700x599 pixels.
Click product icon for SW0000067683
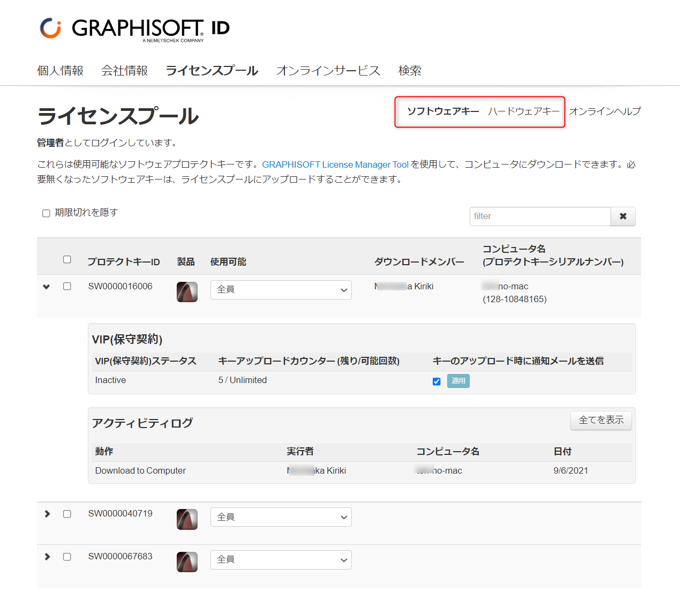tap(187, 561)
